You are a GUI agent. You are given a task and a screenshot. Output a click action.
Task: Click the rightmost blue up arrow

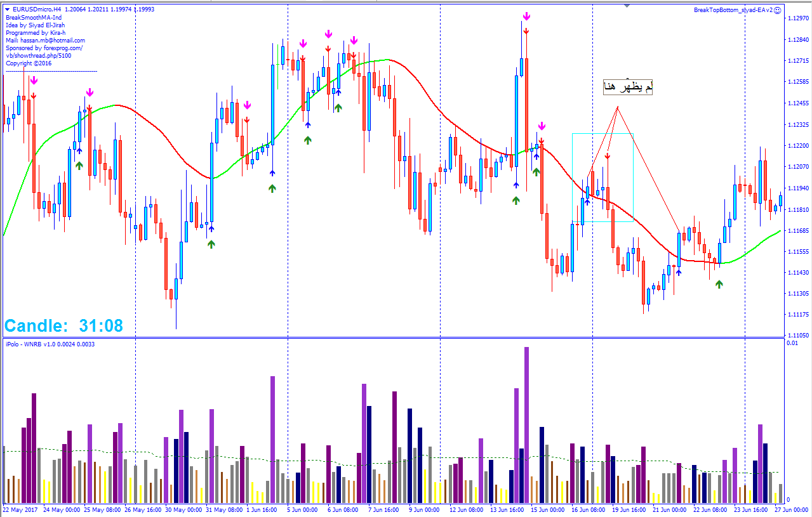[x=679, y=272]
